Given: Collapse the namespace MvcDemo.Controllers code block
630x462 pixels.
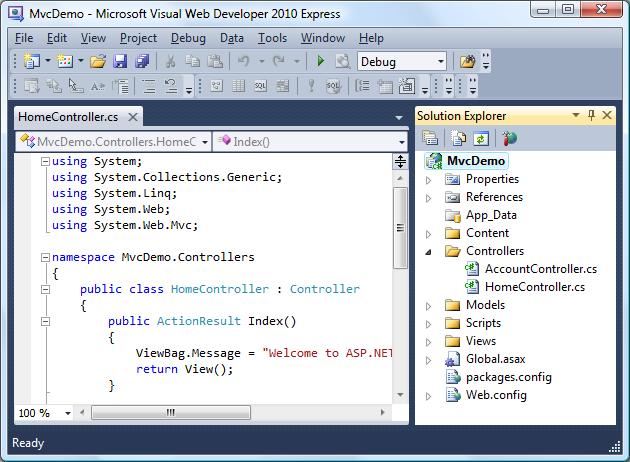Looking at the screenshot, I should [x=44, y=257].
